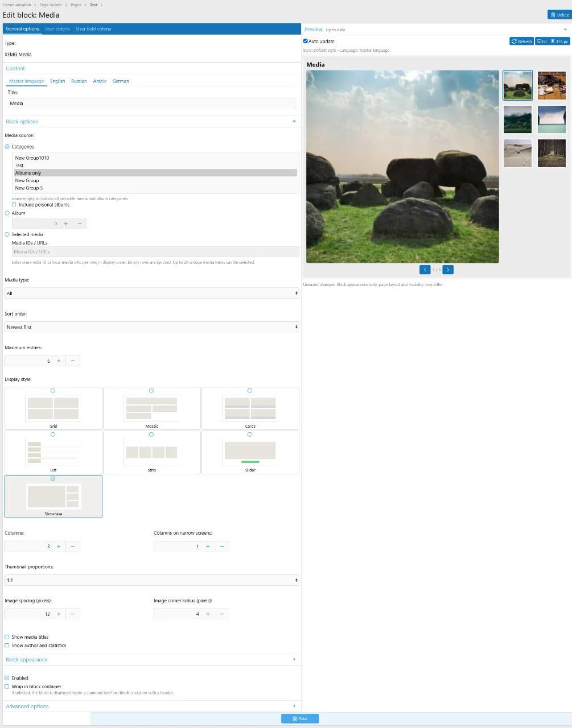Switch to User criteria tab
The width and height of the screenshot is (572, 728).
tap(57, 29)
